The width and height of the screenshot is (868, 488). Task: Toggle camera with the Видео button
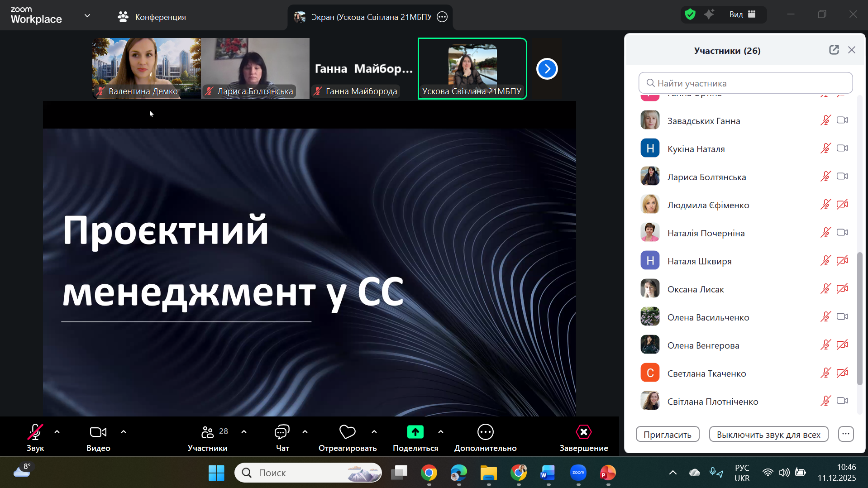pos(98,437)
